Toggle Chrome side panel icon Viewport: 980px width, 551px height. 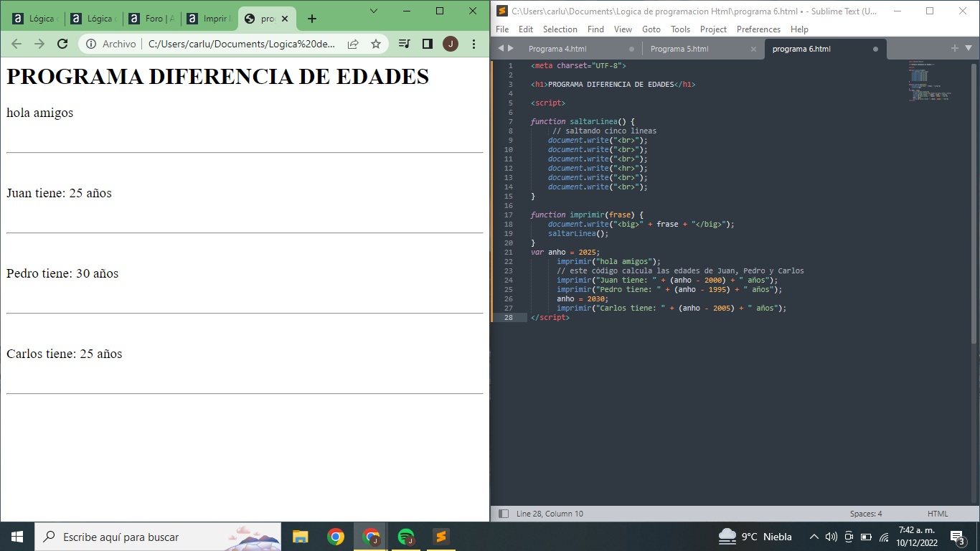(428, 44)
